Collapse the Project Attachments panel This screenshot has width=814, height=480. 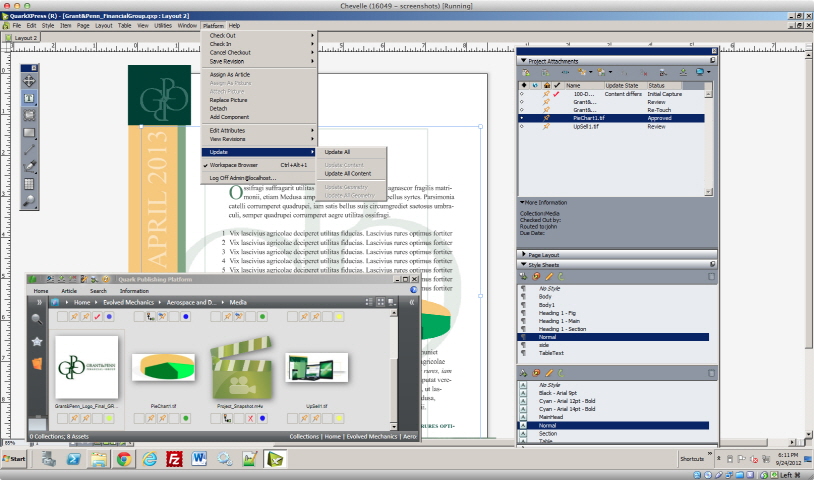tap(524, 61)
